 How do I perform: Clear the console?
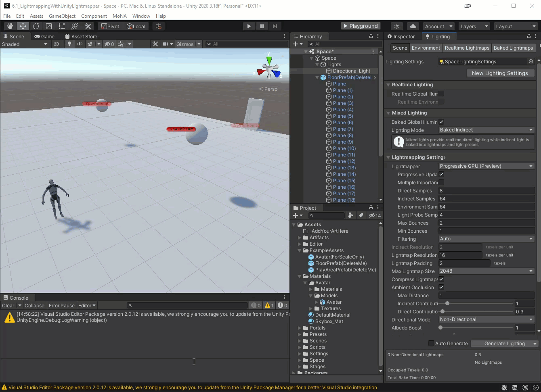tap(8, 305)
